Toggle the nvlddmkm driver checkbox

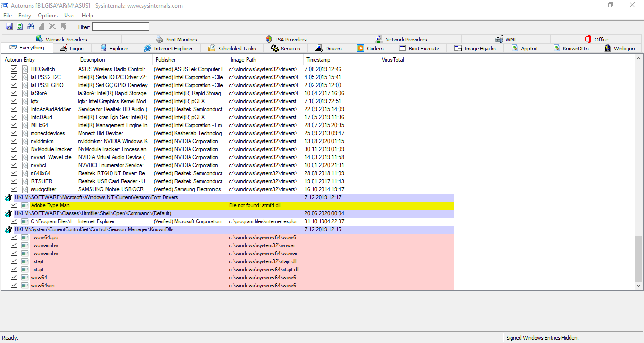[14, 141]
